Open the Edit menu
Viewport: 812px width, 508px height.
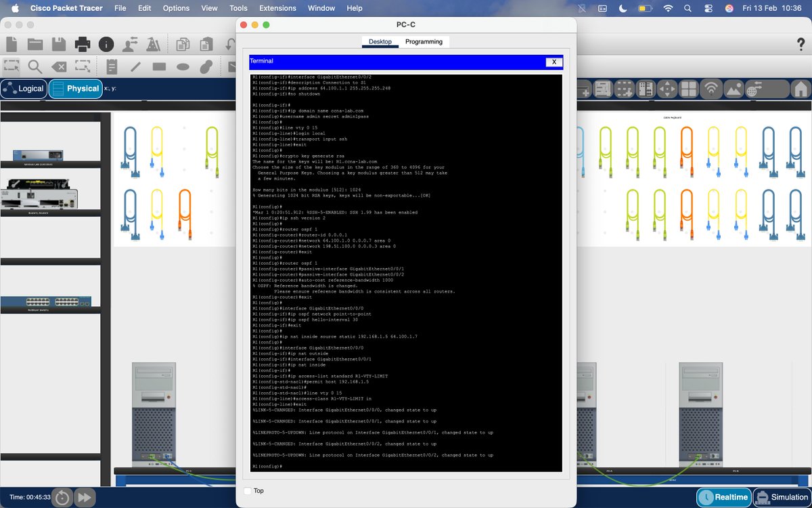(x=144, y=8)
